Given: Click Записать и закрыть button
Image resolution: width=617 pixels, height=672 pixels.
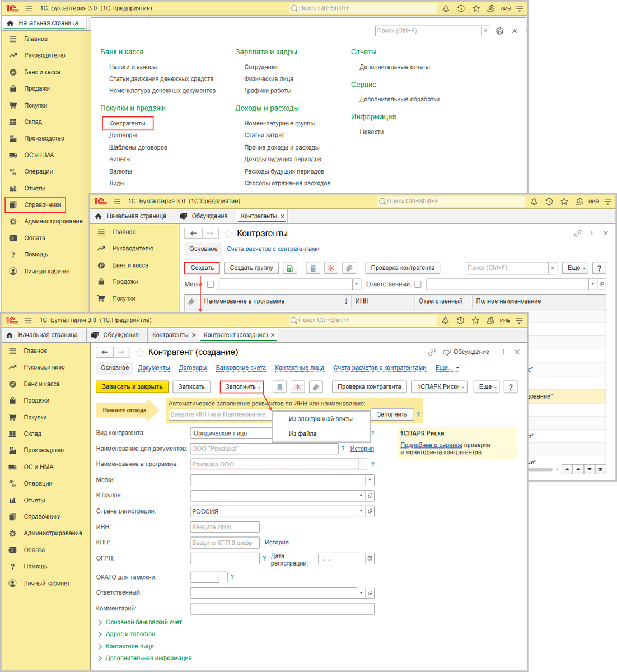Looking at the screenshot, I should pos(132,387).
